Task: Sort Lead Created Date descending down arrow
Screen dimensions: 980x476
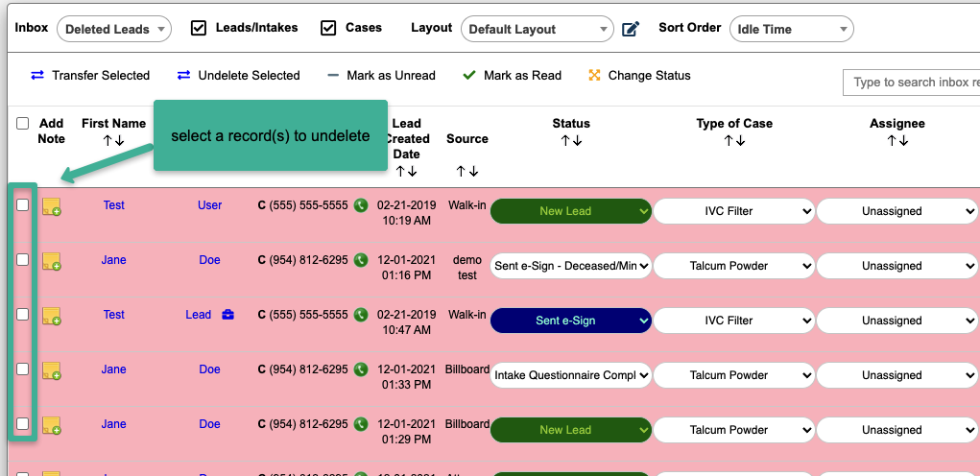Action: [x=412, y=171]
